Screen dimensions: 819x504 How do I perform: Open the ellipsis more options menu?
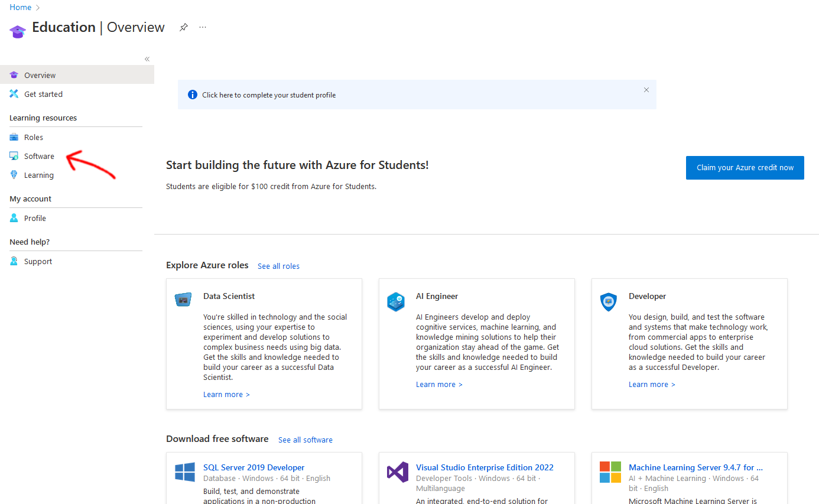point(203,27)
